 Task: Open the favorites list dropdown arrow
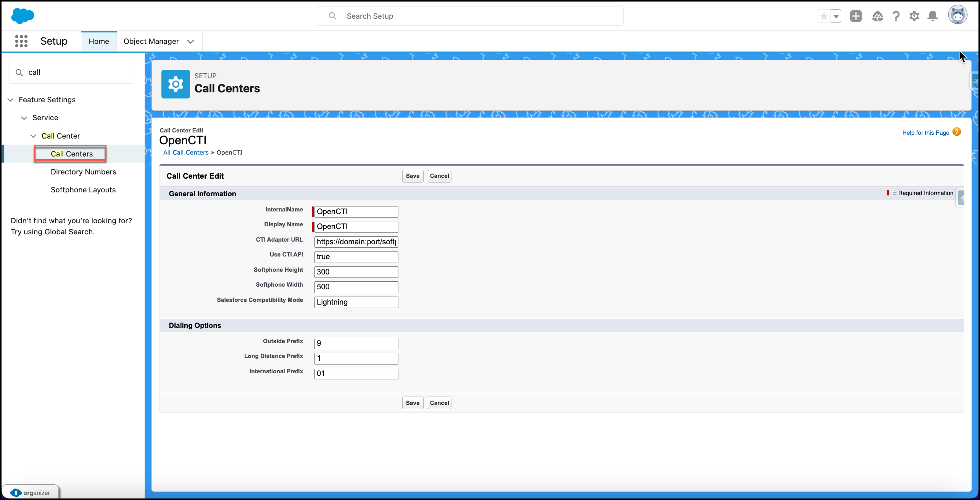pyautogui.click(x=836, y=16)
